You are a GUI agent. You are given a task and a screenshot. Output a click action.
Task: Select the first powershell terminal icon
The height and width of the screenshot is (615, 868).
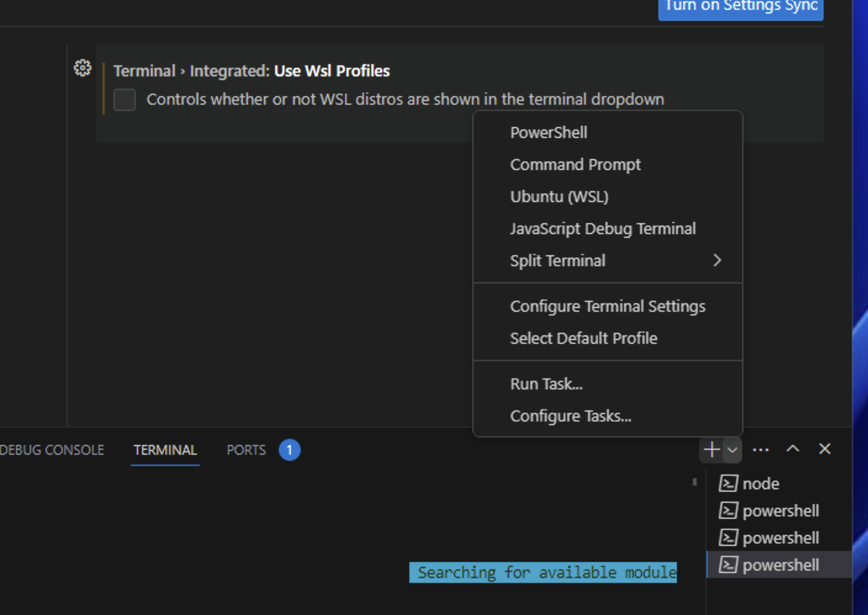pos(730,511)
